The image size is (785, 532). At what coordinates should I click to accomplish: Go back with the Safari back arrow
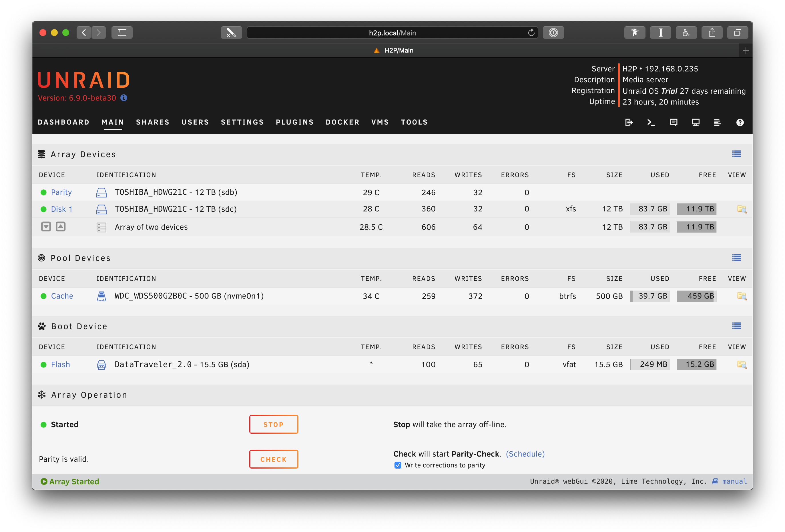[x=84, y=32]
